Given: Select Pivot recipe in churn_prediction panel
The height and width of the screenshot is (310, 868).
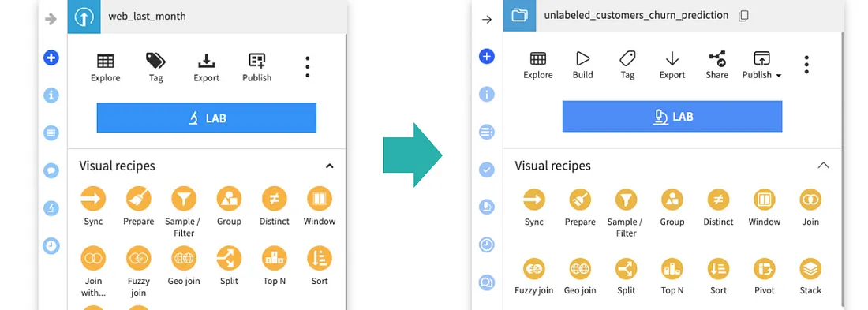Looking at the screenshot, I should (765, 268).
